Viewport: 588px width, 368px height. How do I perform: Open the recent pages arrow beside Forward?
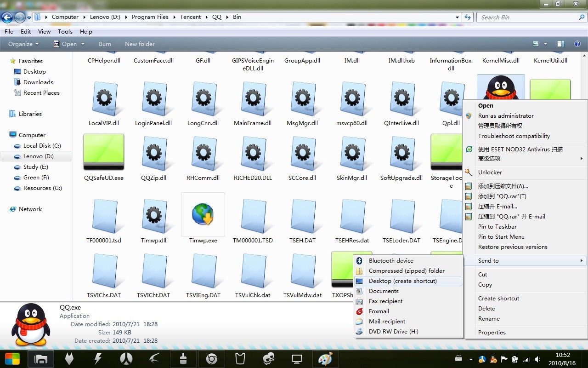pyautogui.click(x=29, y=17)
